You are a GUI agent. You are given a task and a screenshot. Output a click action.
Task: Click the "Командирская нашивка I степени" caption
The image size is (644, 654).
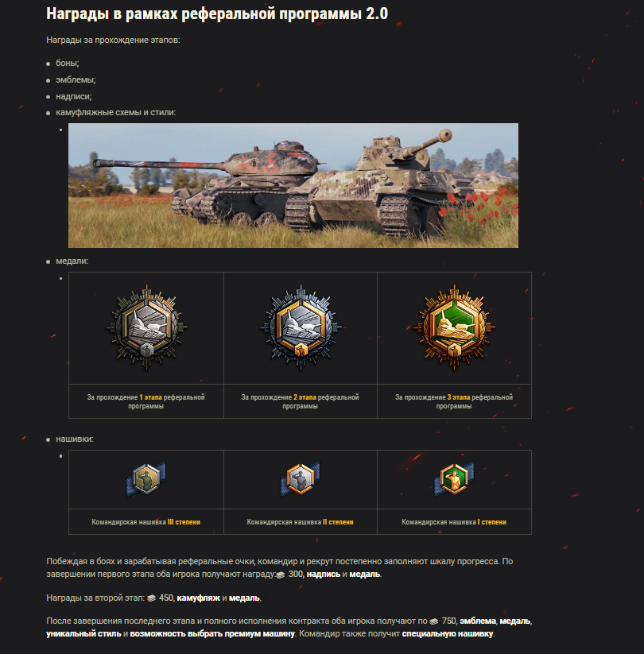(454, 522)
